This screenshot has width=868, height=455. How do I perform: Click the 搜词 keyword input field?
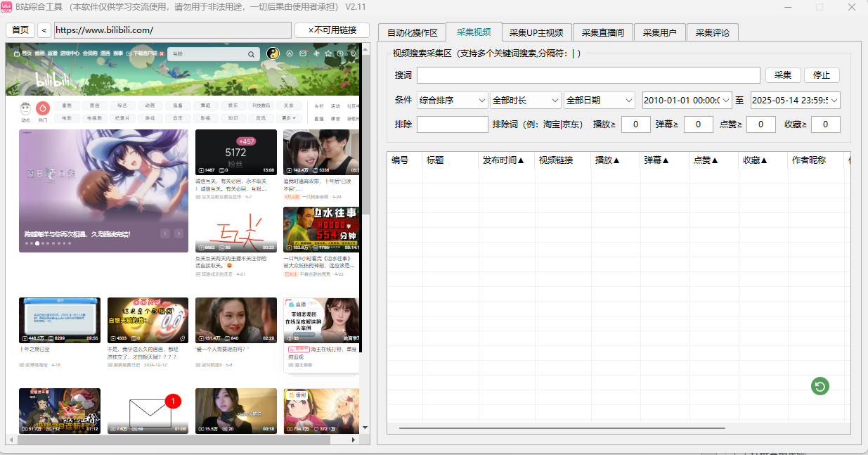coord(588,75)
